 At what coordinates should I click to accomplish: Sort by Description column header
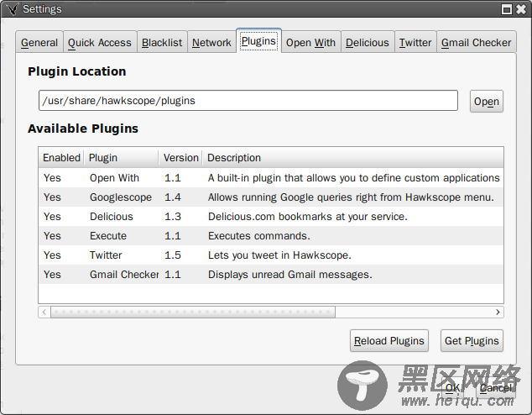coord(353,158)
